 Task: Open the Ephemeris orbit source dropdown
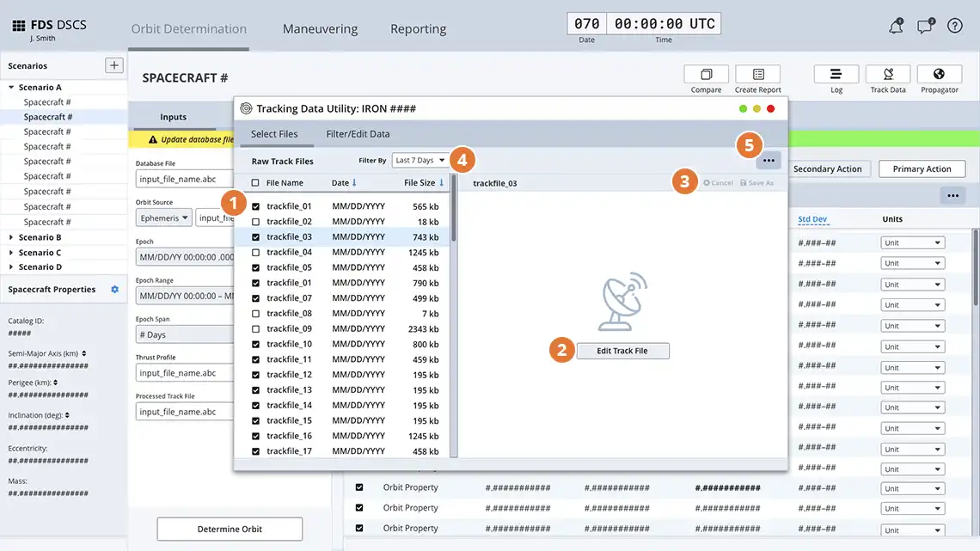tap(163, 217)
